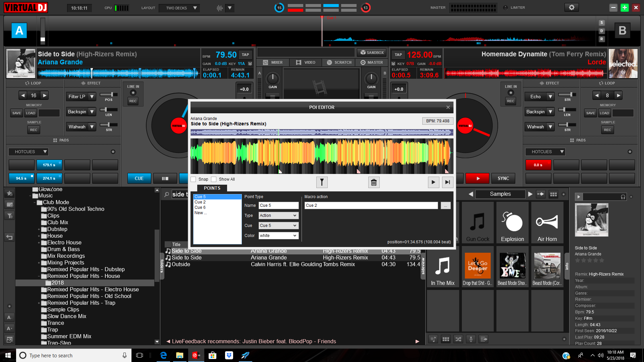Toggle deck A pads option dot
The height and width of the screenshot is (362, 644).
(113, 152)
